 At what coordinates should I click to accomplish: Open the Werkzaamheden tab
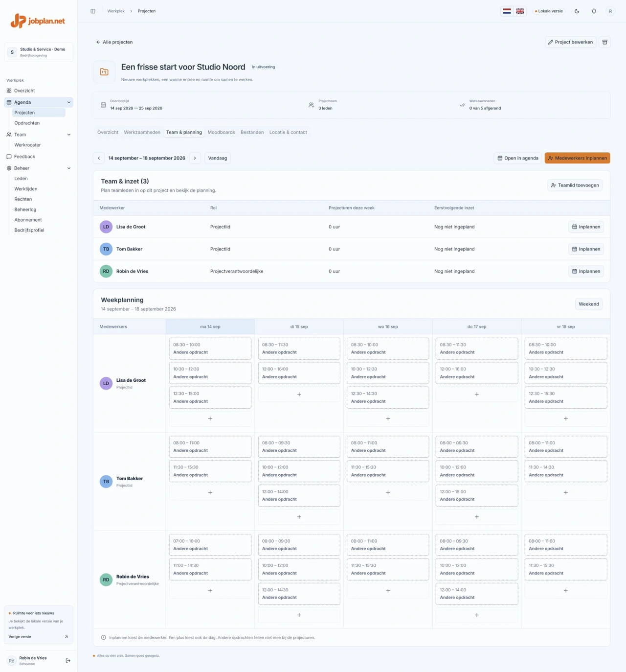[x=142, y=132]
